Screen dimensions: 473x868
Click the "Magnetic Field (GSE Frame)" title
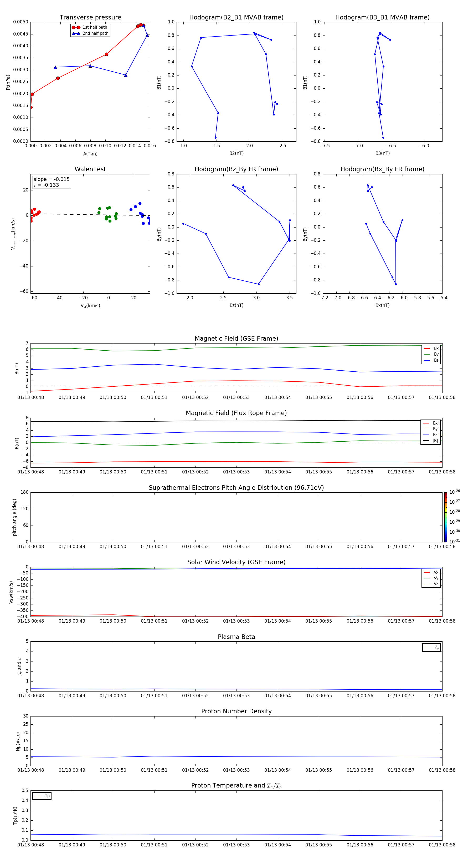pos(236,339)
